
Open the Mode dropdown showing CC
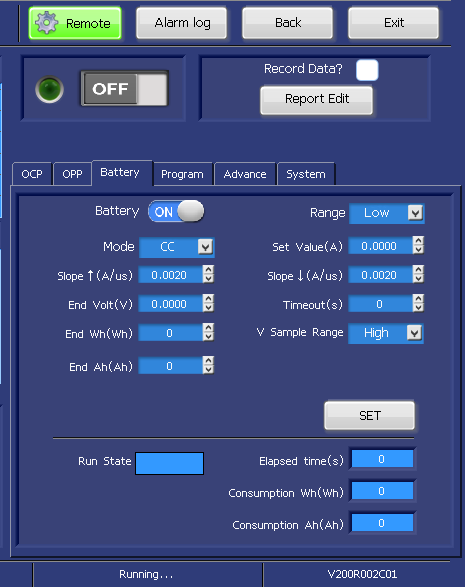177,247
